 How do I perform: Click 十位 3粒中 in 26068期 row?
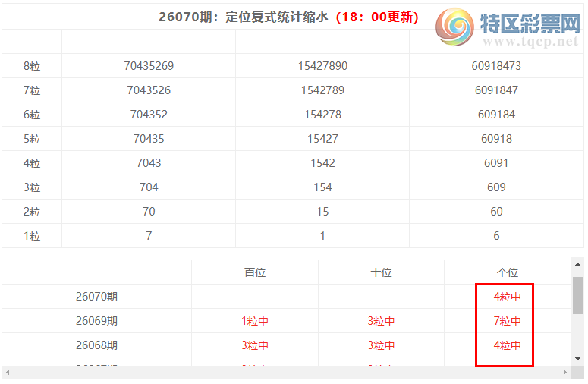pyautogui.click(x=381, y=345)
